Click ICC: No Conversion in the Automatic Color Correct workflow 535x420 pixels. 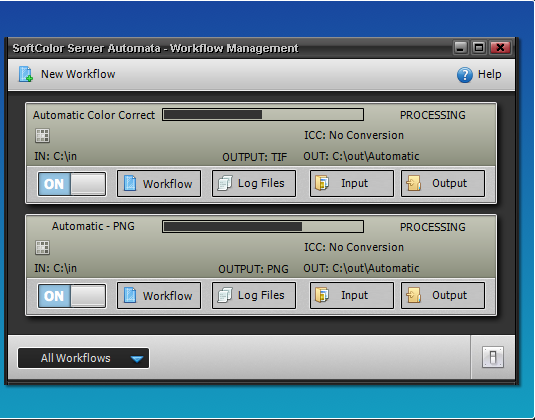click(x=354, y=135)
